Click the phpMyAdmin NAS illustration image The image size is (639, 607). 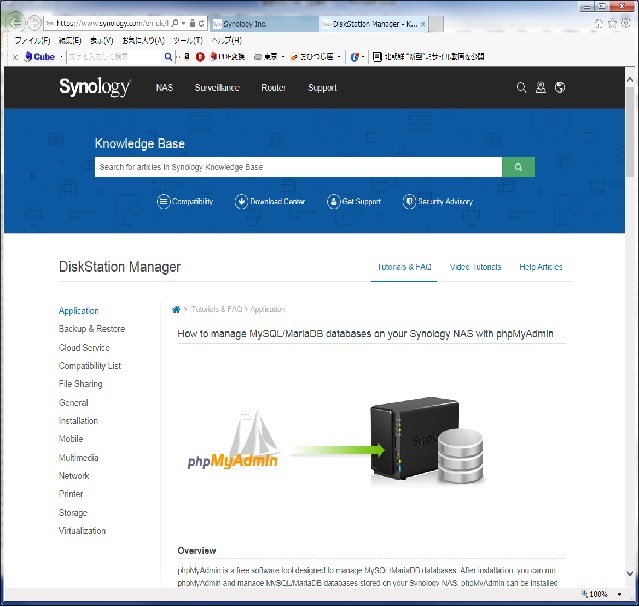click(x=337, y=441)
